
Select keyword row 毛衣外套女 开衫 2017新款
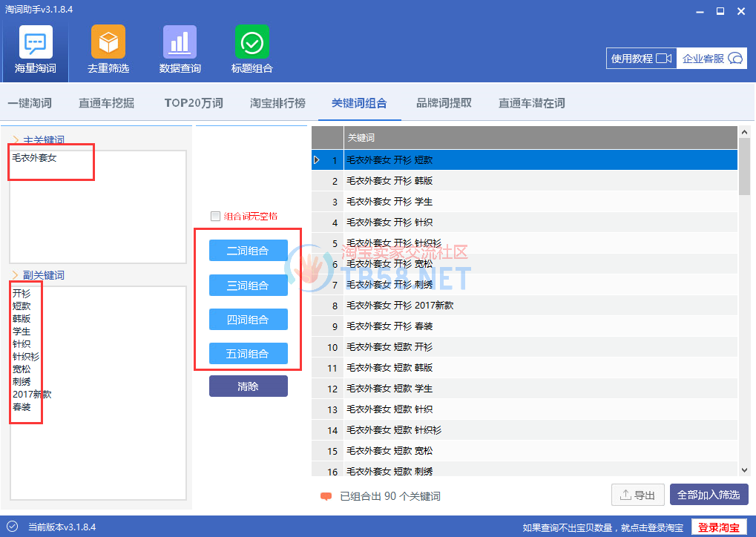coord(400,306)
